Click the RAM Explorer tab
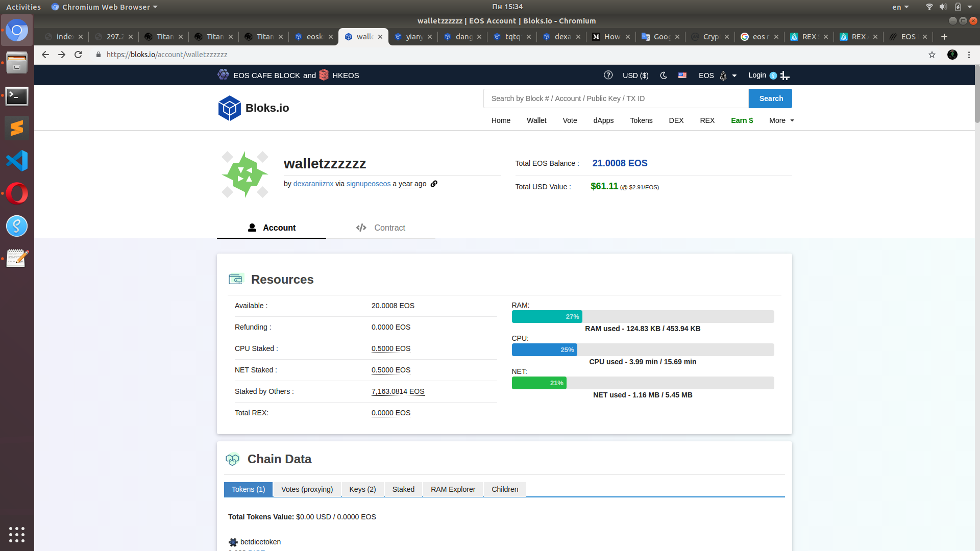The width and height of the screenshot is (980, 551). (x=453, y=488)
